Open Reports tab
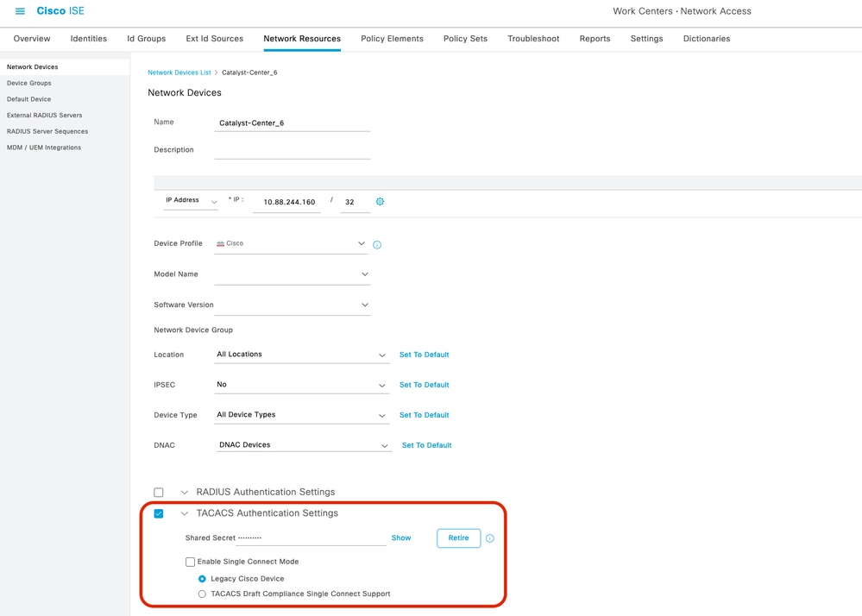 click(x=595, y=39)
